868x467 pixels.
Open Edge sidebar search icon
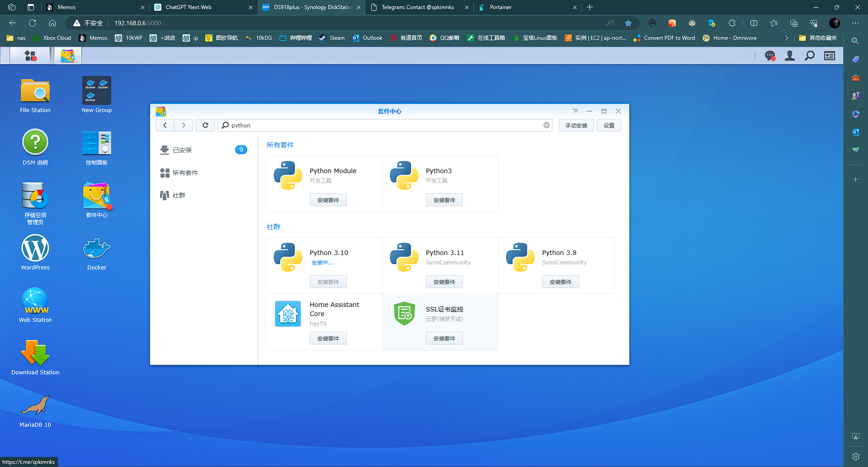855,41
